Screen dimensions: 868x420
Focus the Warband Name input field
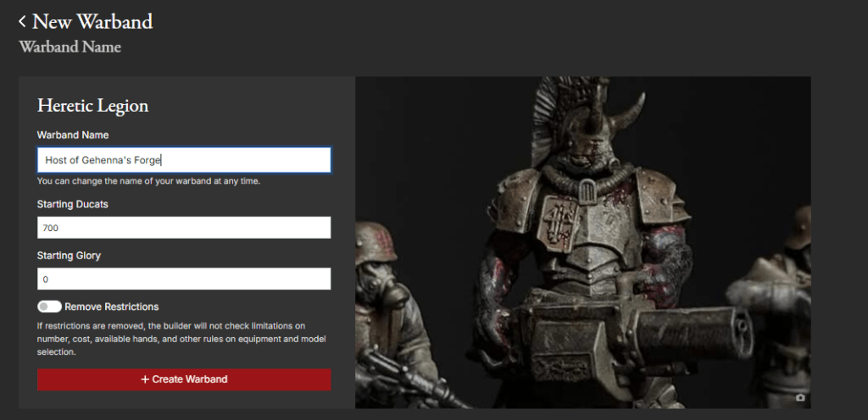pyautogui.click(x=184, y=160)
